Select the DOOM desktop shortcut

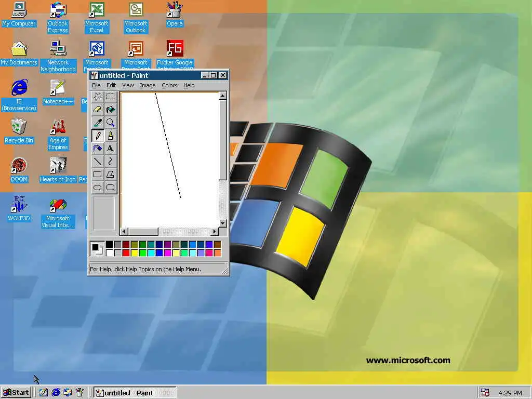(19, 170)
